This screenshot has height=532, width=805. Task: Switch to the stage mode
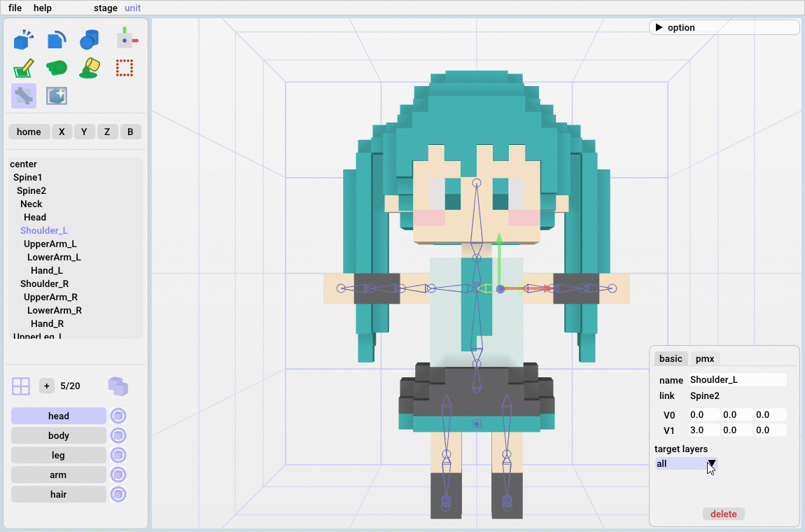click(x=106, y=8)
